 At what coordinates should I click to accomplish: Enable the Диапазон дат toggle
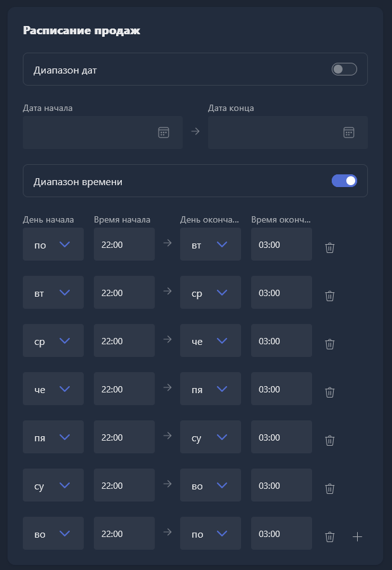click(344, 69)
